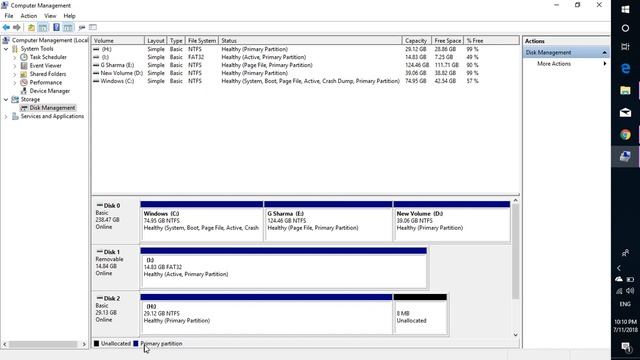Select Windows (C:) partition on Disk 0

pos(202,221)
